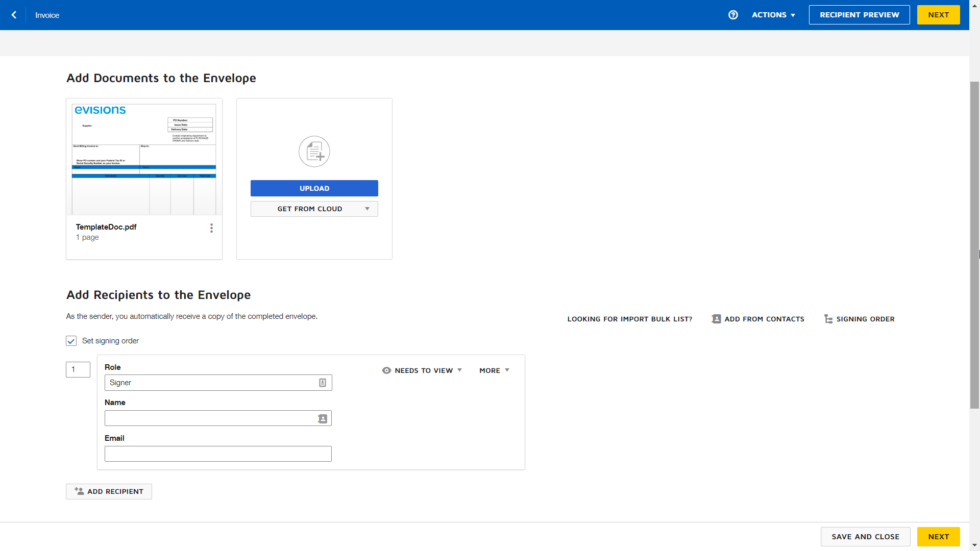Click the Name field clear/person icon
This screenshot has height=551, width=980.
[x=323, y=418]
